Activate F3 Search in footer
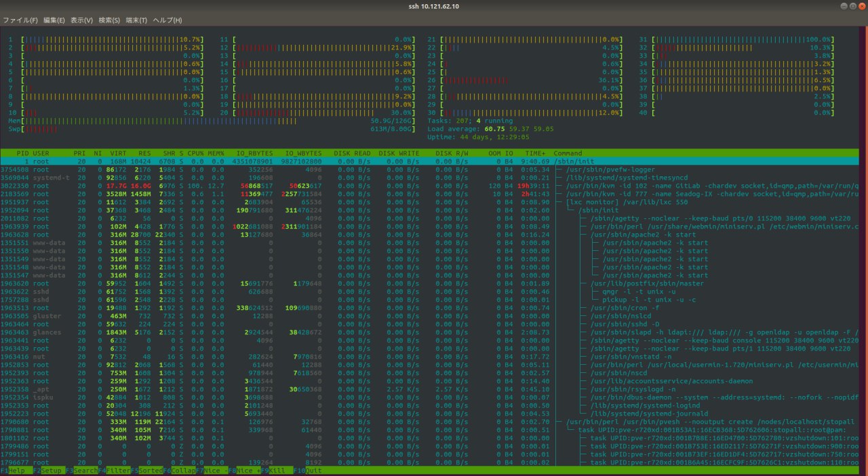868x476 pixels. [81, 471]
